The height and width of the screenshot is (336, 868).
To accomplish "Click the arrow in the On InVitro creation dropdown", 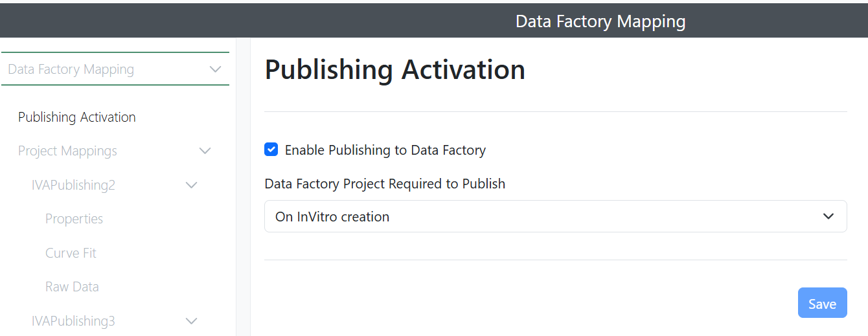I will click(828, 216).
